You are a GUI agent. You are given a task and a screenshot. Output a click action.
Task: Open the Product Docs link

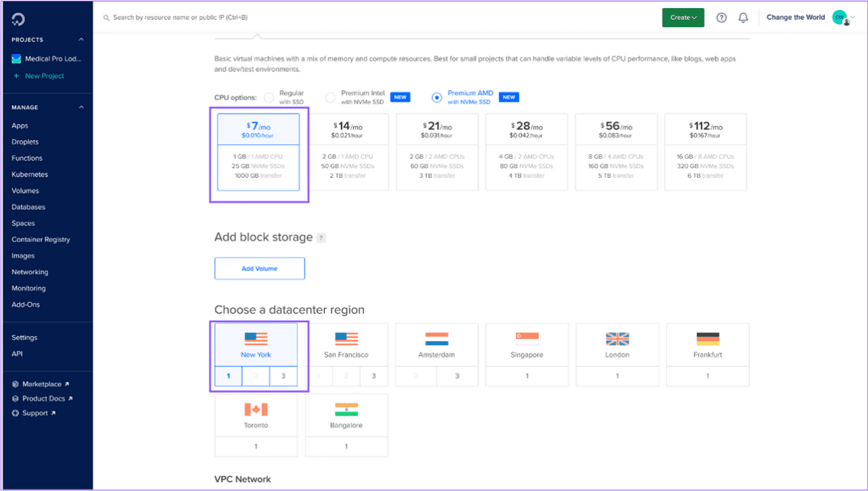click(x=43, y=399)
